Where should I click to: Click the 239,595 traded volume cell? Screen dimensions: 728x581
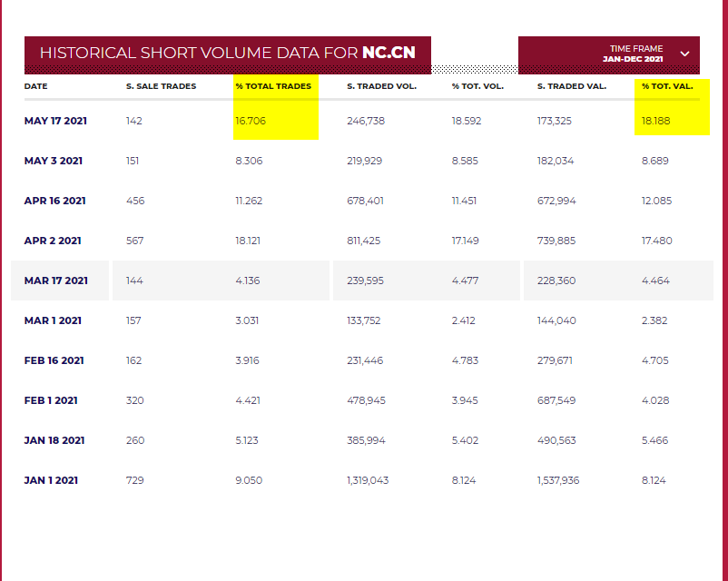366,281
